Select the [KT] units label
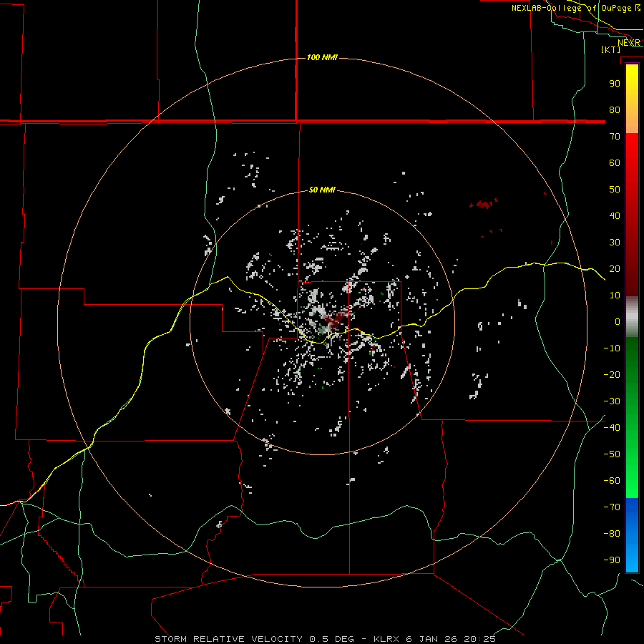The image size is (644, 644). click(610, 49)
